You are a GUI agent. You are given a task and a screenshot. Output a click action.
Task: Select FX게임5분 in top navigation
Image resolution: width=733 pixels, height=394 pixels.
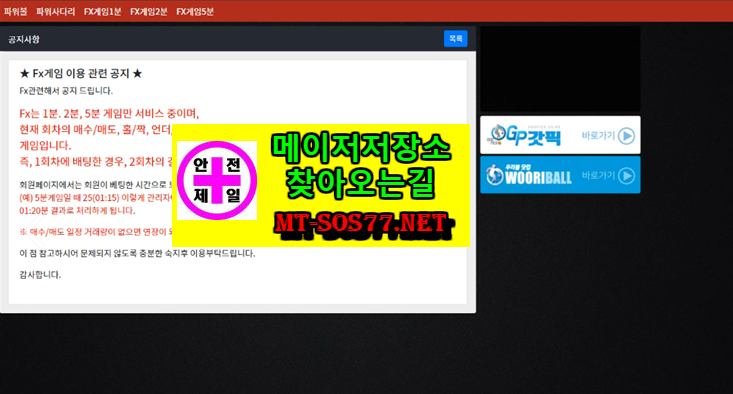coord(195,12)
